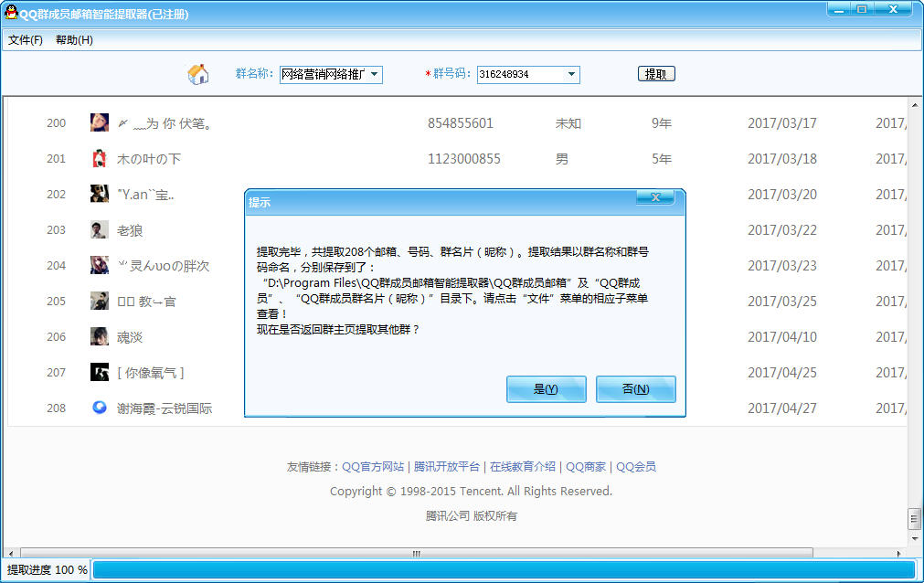924x583 pixels.
Task: Select QQ number 854855601
Action: [461, 123]
